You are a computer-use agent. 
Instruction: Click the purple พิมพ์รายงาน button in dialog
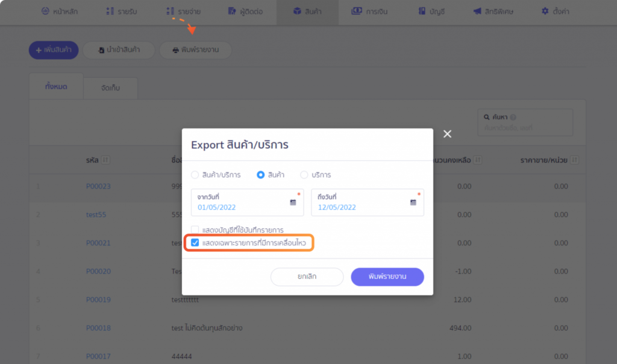point(387,277)
